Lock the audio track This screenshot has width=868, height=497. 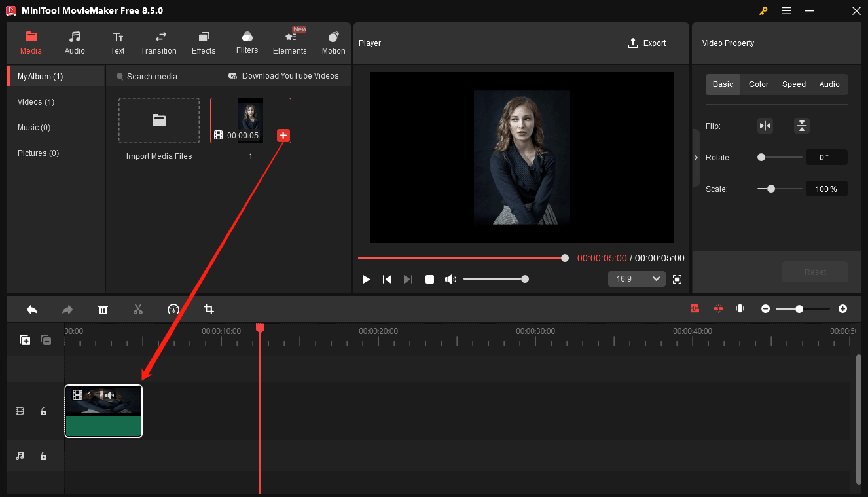pyautogui.click(x=43, y=456)
